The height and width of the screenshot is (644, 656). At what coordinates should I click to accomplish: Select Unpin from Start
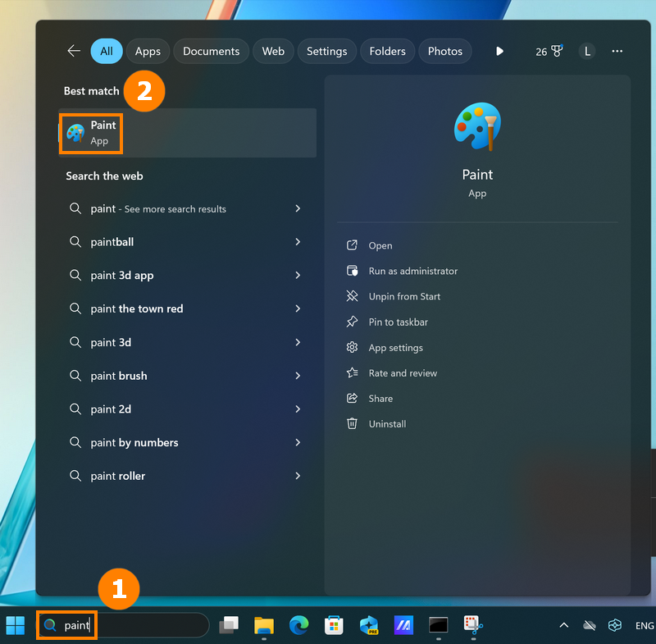click(x=404, y=297)
